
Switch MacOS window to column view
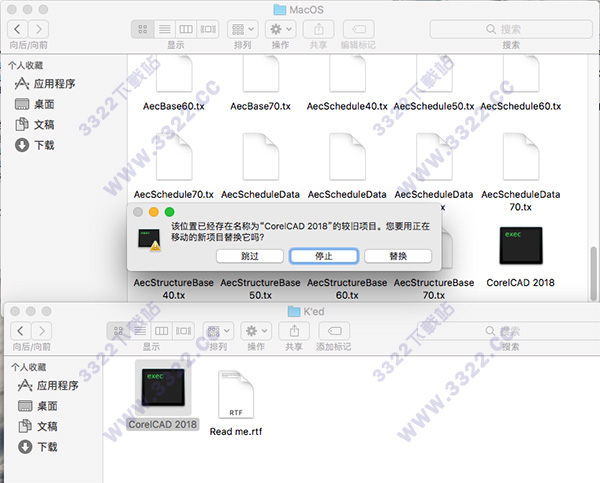(x=186, y=29)
